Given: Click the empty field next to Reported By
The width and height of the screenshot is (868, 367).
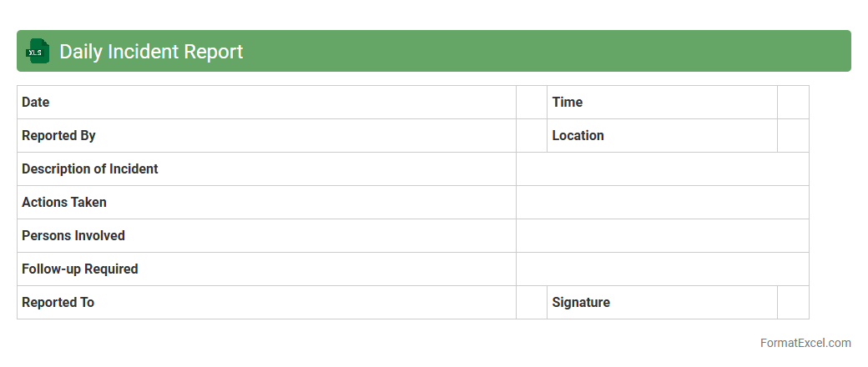Looking at the screenshot, I should (532, 136).
